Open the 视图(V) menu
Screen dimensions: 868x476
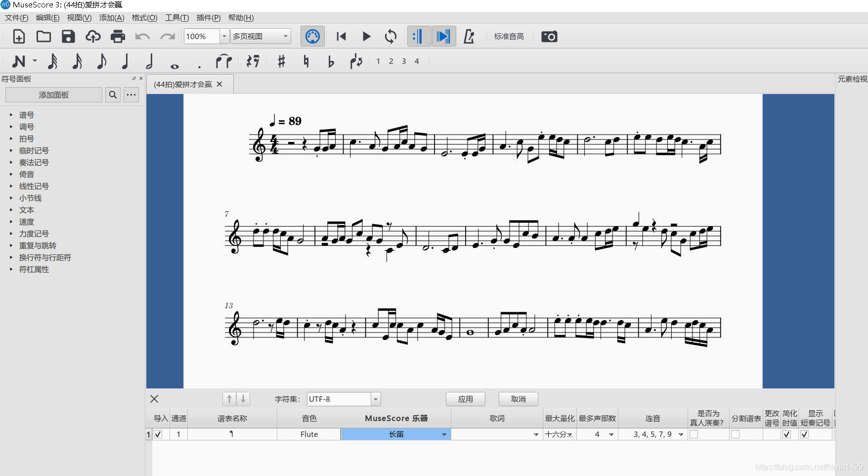79,18
